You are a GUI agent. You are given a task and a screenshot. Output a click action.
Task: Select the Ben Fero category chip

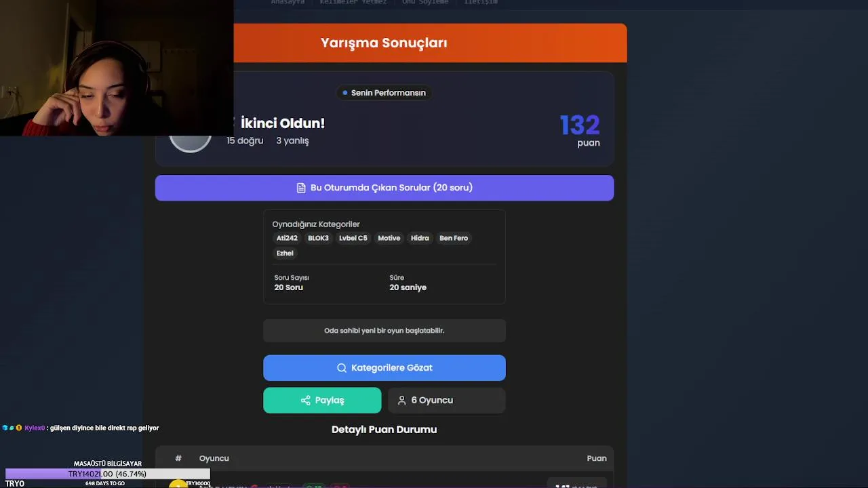coord(454,238)
